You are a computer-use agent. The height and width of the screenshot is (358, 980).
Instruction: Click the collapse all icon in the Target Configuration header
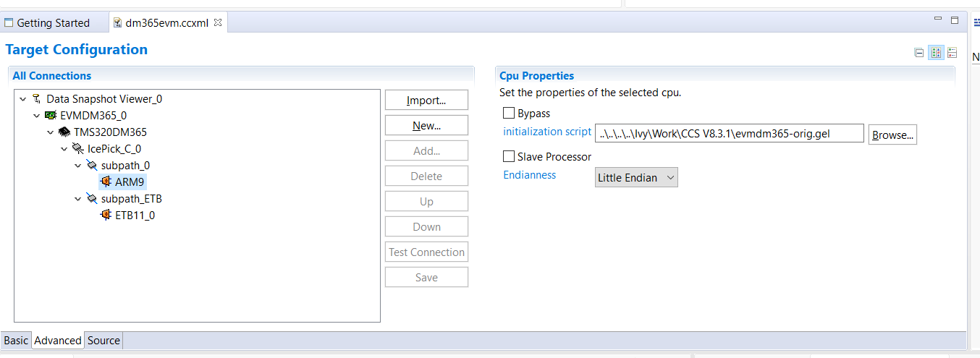pyautogui.click(x=919, y=53)
